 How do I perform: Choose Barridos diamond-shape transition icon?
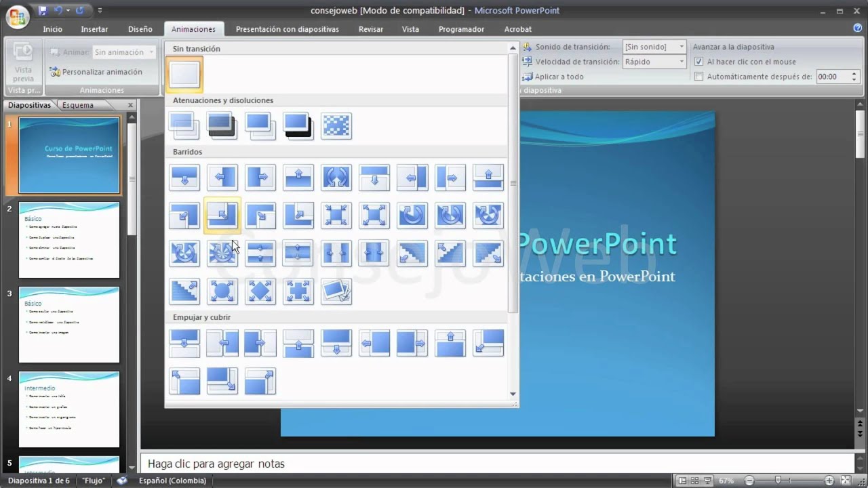pyautogui.click(x=260, y=291)
